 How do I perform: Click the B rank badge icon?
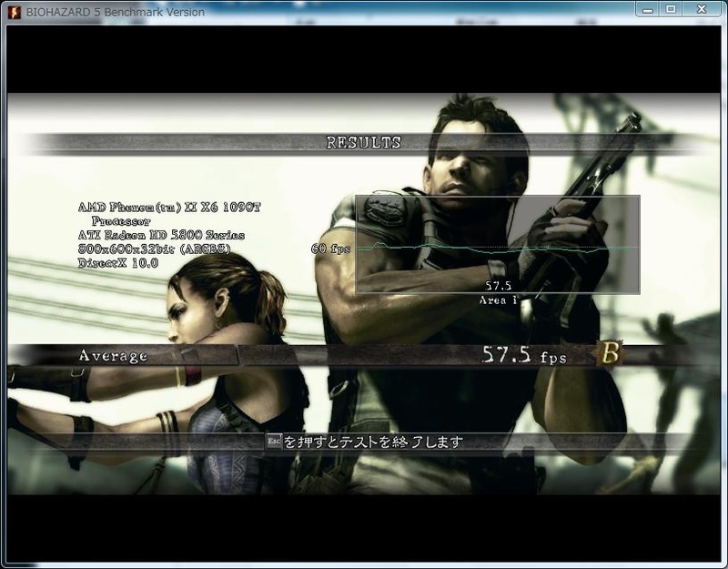(x=609, y=355)
